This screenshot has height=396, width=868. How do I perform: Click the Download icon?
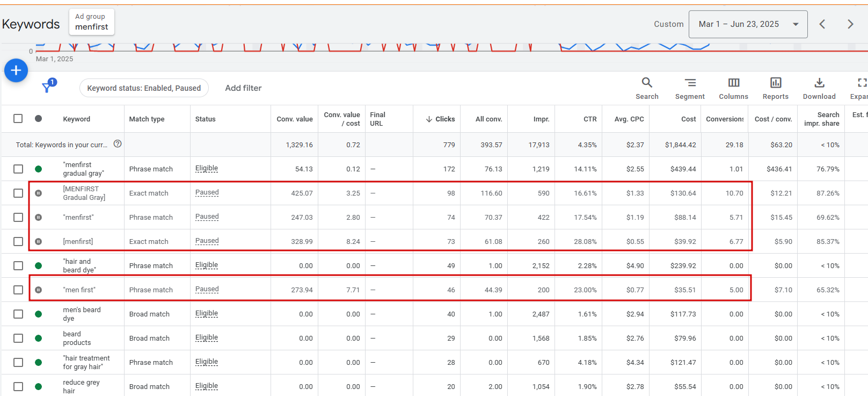click(x=819, y=83)
